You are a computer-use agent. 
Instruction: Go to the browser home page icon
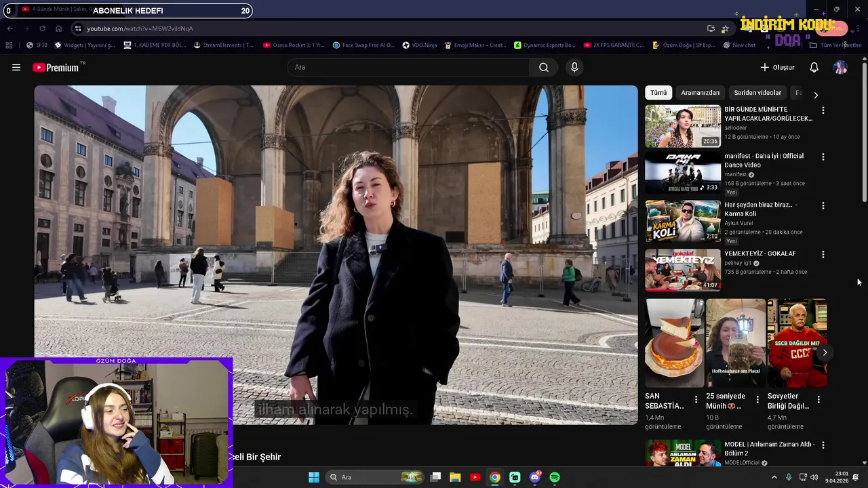coord(58,28)
